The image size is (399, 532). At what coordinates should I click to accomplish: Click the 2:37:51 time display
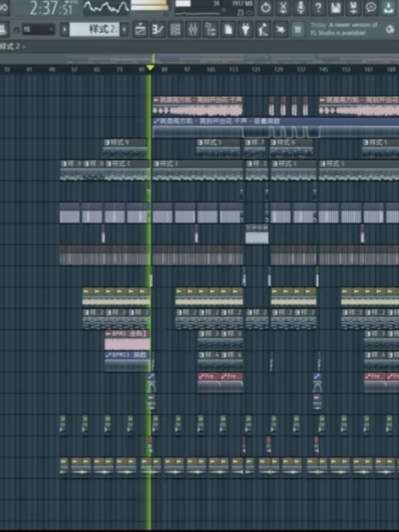(x=51, y=8)
